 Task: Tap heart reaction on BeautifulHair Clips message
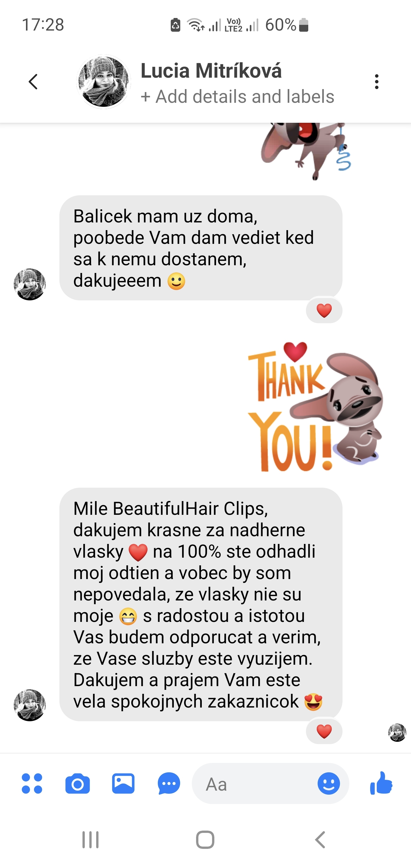(x=324, y=731)
